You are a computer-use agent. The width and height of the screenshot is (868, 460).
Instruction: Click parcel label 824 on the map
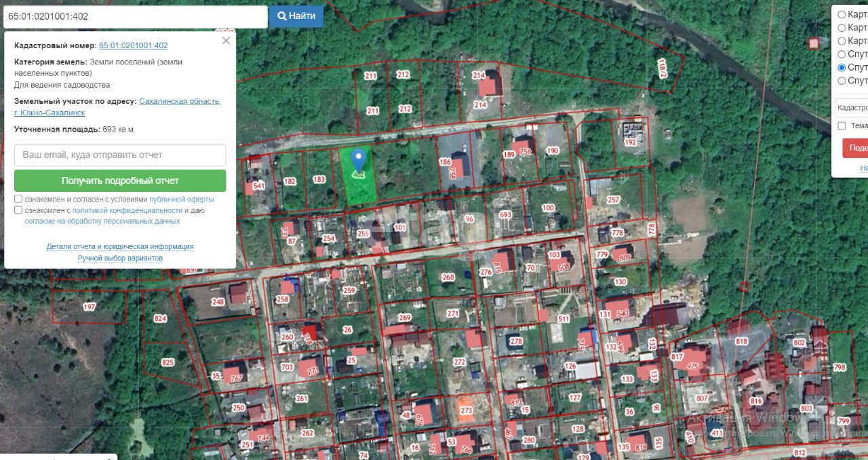tap(160, 318)
